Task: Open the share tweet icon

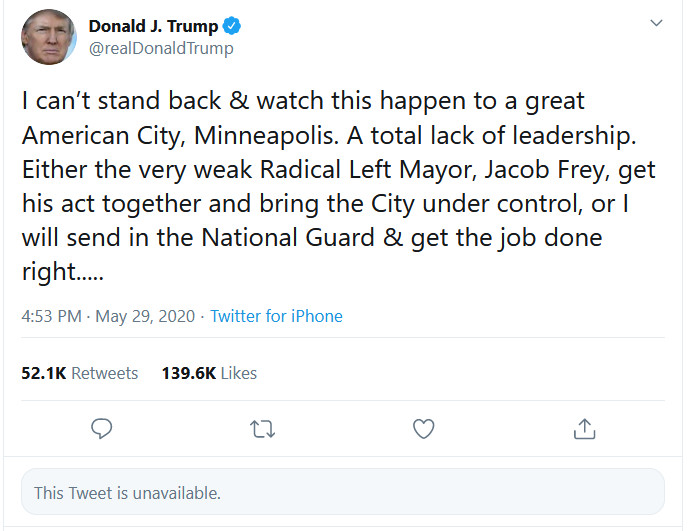Action: [585, 429]
